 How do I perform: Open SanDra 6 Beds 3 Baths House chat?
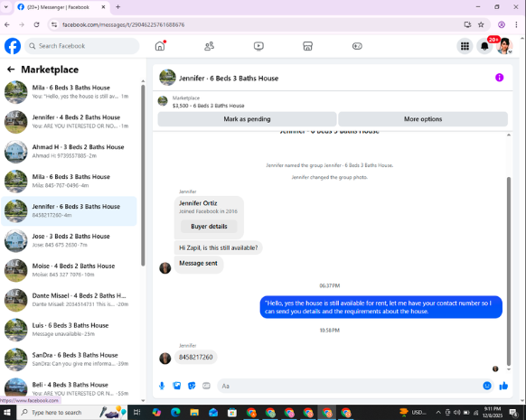coord(69,359)
